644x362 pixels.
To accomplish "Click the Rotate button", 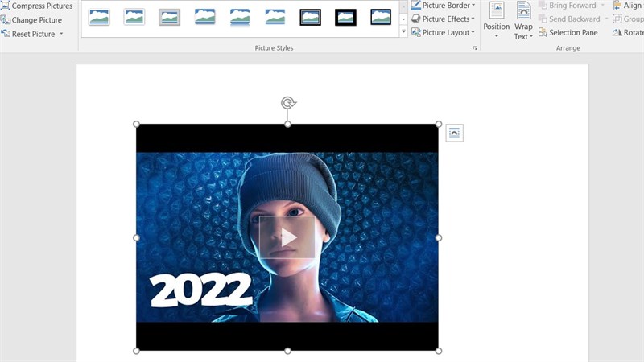I will 628,32.
